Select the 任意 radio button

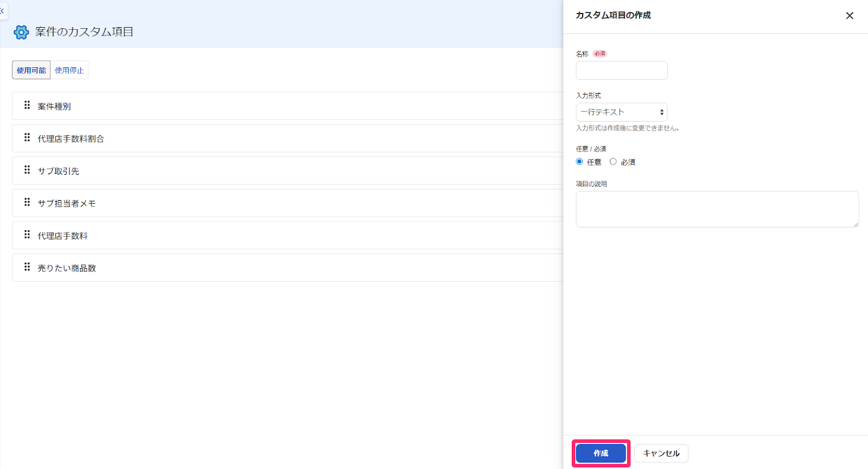[x=579, y=162]
